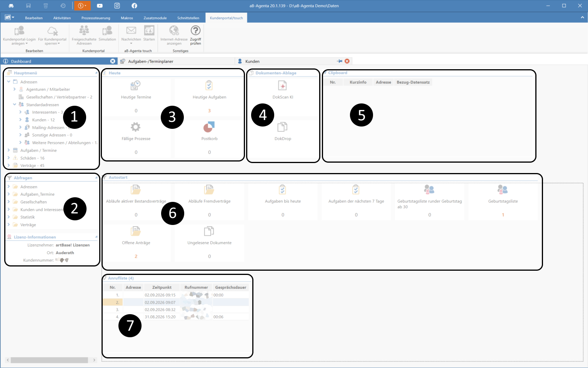Collapse the Hauptmenü panel
Viewport: 588px width, 368px height.
96,73
